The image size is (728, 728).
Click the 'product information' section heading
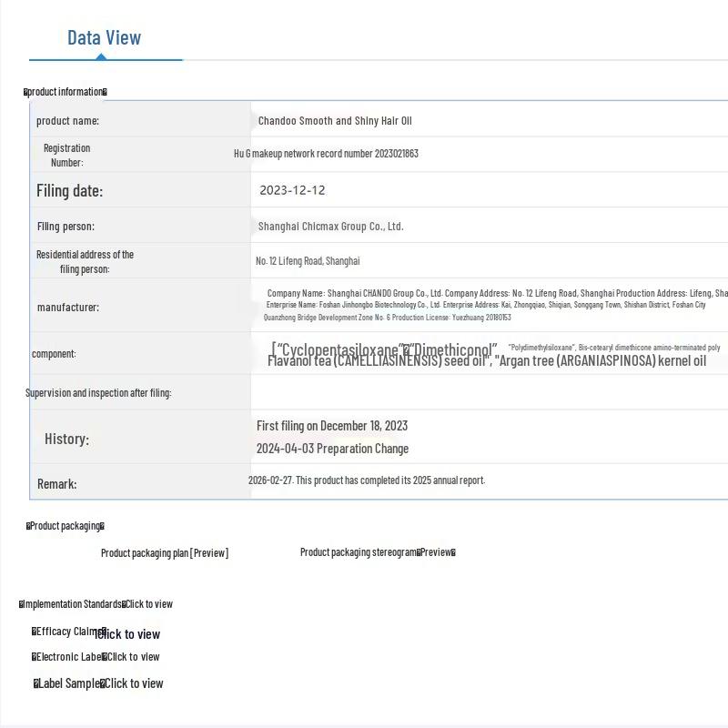[65, 92]
